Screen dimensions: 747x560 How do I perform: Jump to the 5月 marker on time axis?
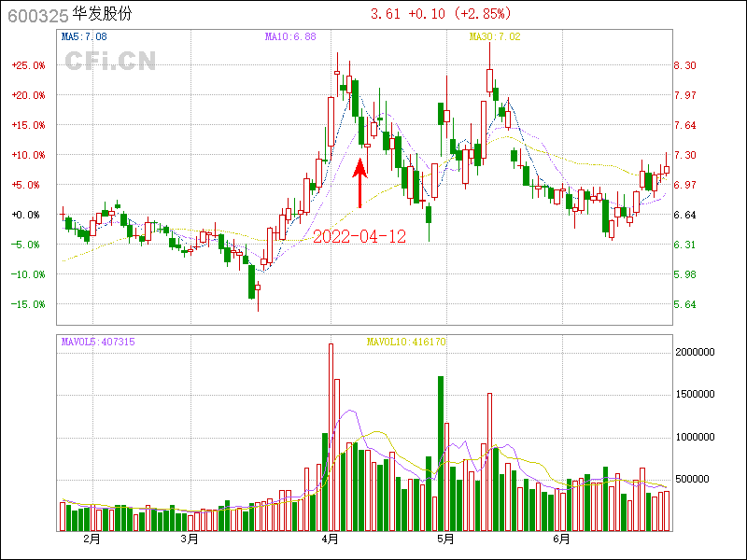(445, 539)
